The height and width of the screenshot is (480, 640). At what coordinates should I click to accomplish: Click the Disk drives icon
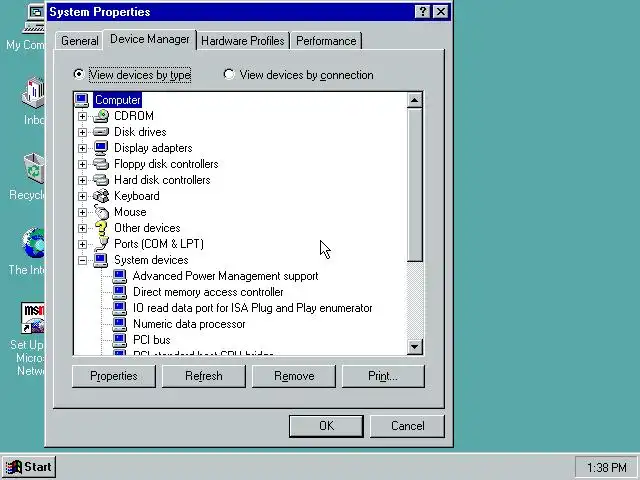pos(101,132)
